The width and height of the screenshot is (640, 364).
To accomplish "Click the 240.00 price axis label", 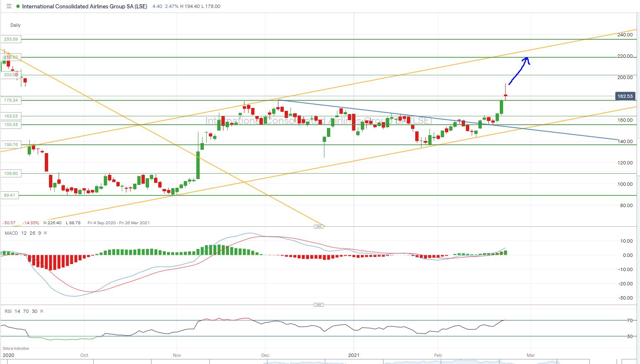I will (625, 35).
